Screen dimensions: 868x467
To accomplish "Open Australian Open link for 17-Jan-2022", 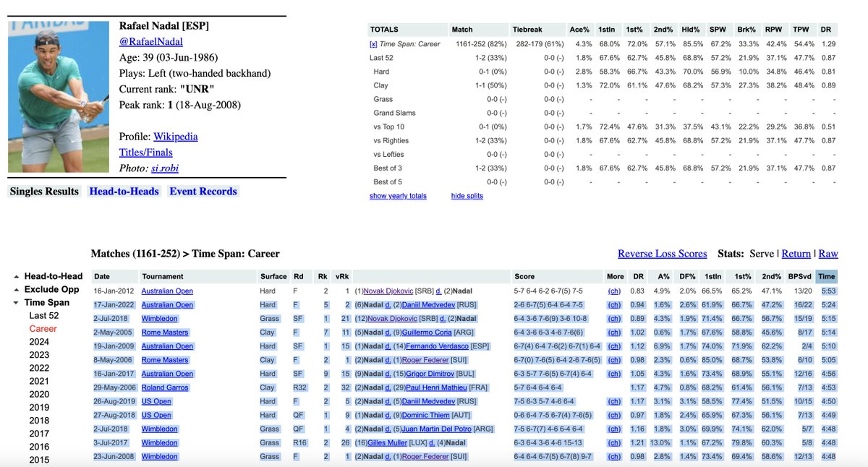I will (x=167, y=304).
